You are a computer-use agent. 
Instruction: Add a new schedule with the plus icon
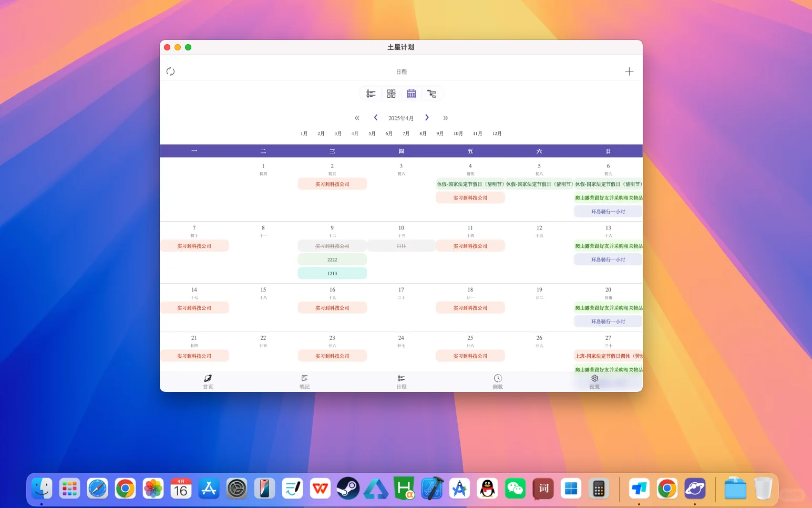click(x=629, y=71)
